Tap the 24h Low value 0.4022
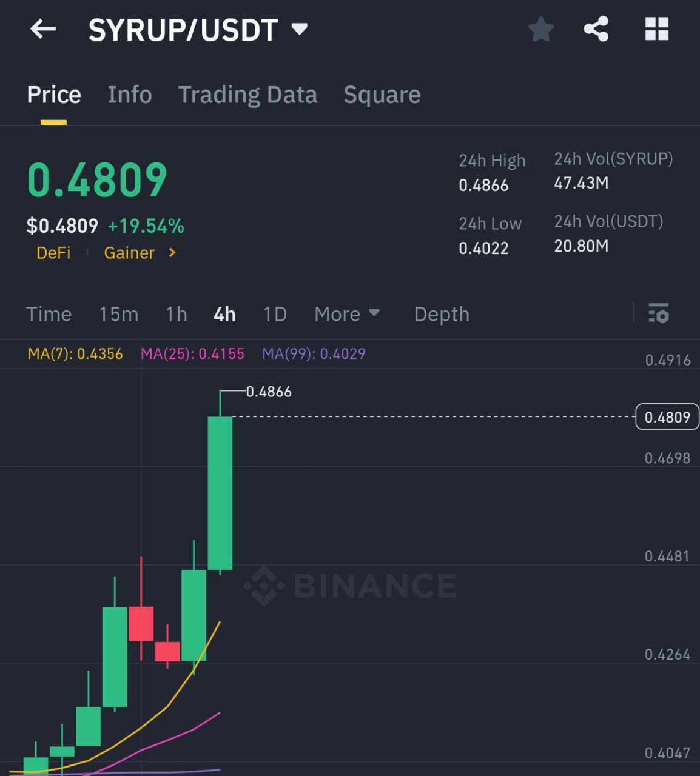 pos(483,248)
